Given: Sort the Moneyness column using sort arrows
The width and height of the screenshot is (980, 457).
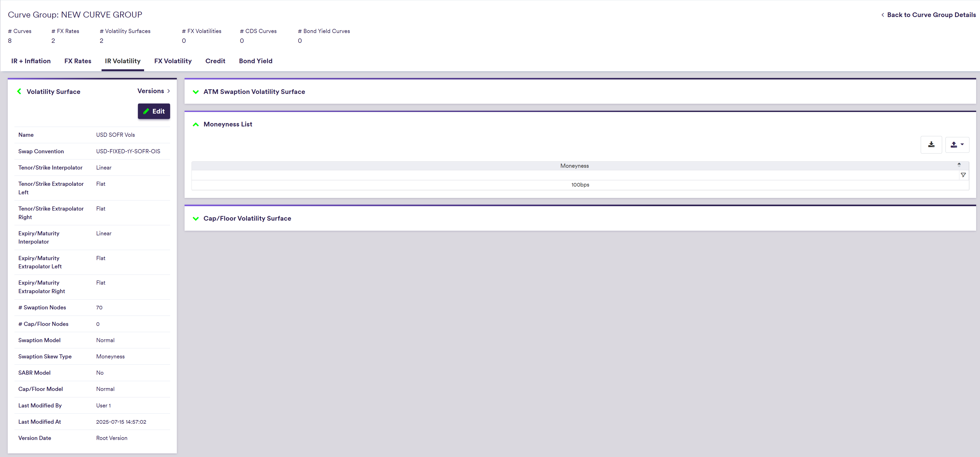Looking at the screenshot, I should (959, 165).
